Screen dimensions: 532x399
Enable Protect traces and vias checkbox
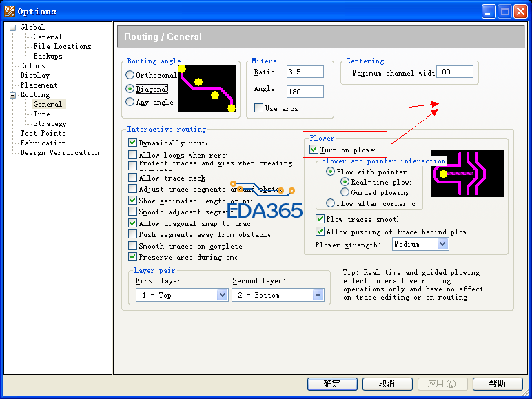coord(133,165)
